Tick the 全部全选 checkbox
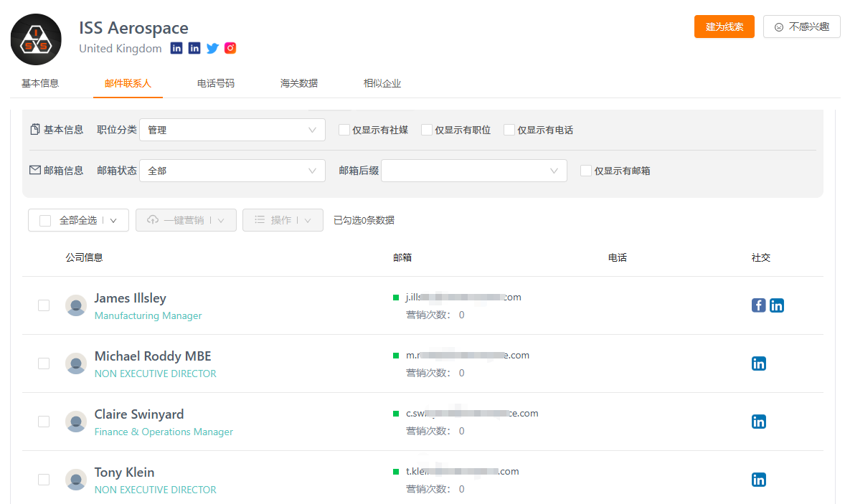The height and width of the screenshot is (504, 845). (45, 220)
